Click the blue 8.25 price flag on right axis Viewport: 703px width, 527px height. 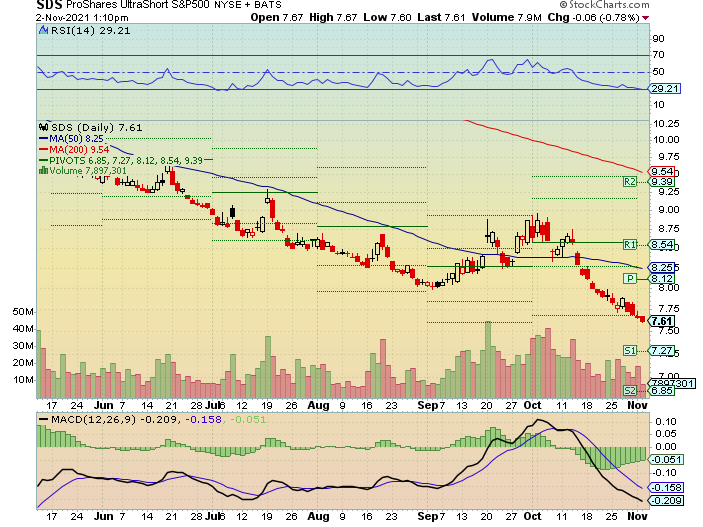click(662, 267)
